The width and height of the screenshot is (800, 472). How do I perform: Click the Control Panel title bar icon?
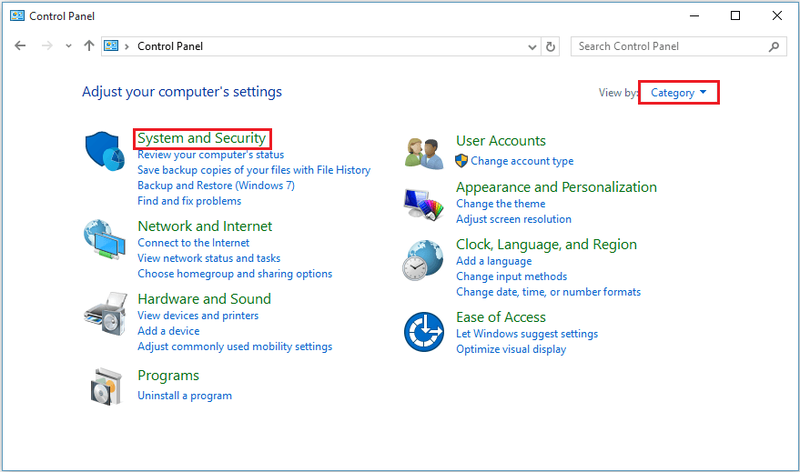pyautogui.click(x=17, y=16)
